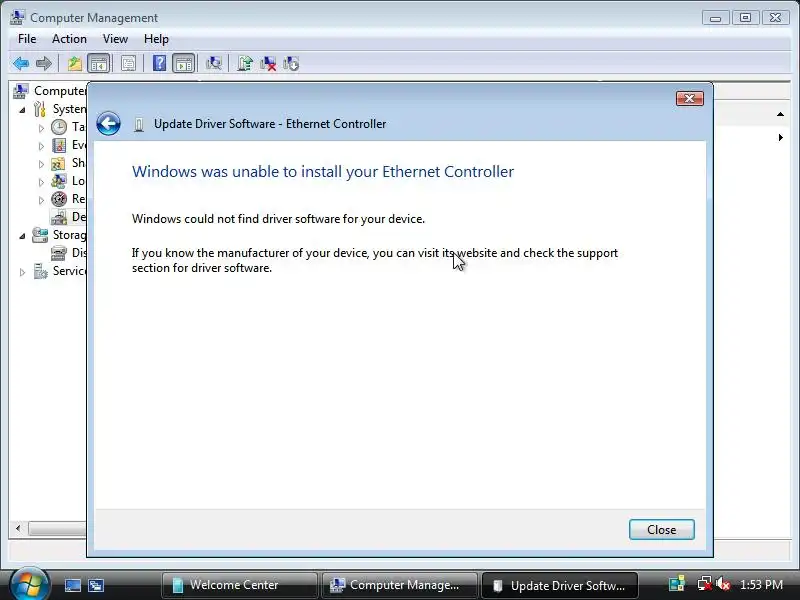Click the Update Driver Software toolbar icon
800x600 pixels.
245,64
